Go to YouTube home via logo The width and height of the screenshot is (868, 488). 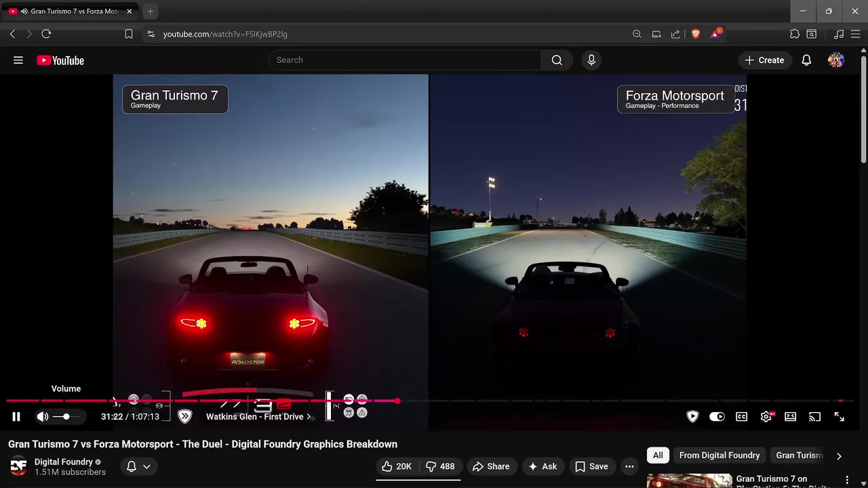click(60, 60)
